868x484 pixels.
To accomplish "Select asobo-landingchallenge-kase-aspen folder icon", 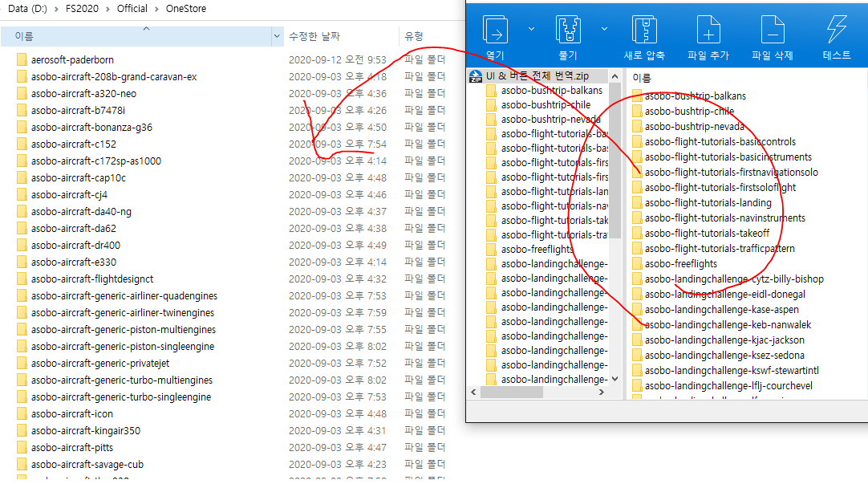I will pos(637,310).
